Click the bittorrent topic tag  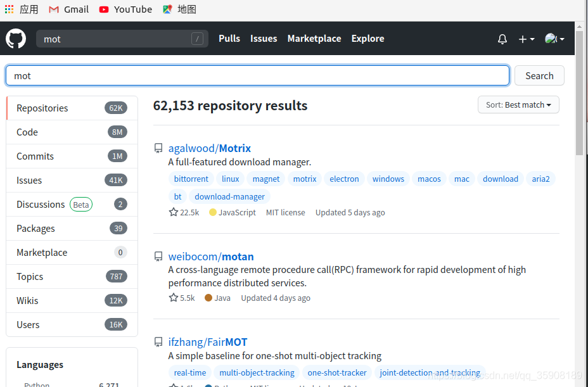191,179
